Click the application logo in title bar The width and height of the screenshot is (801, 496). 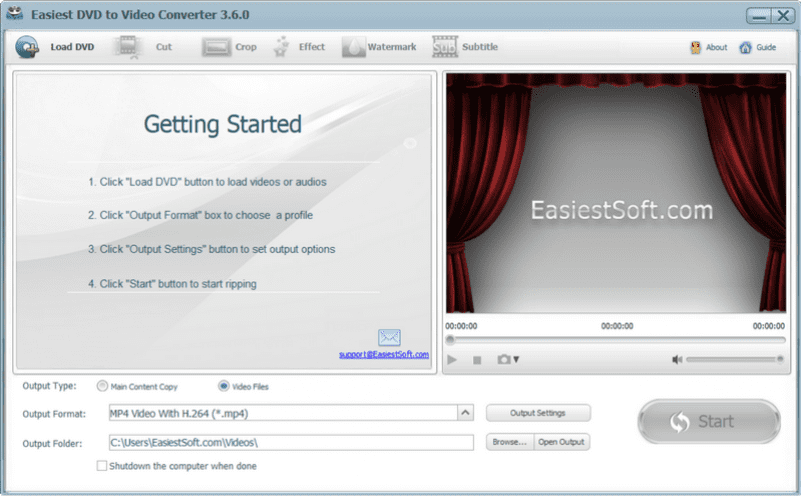[15, 14]
